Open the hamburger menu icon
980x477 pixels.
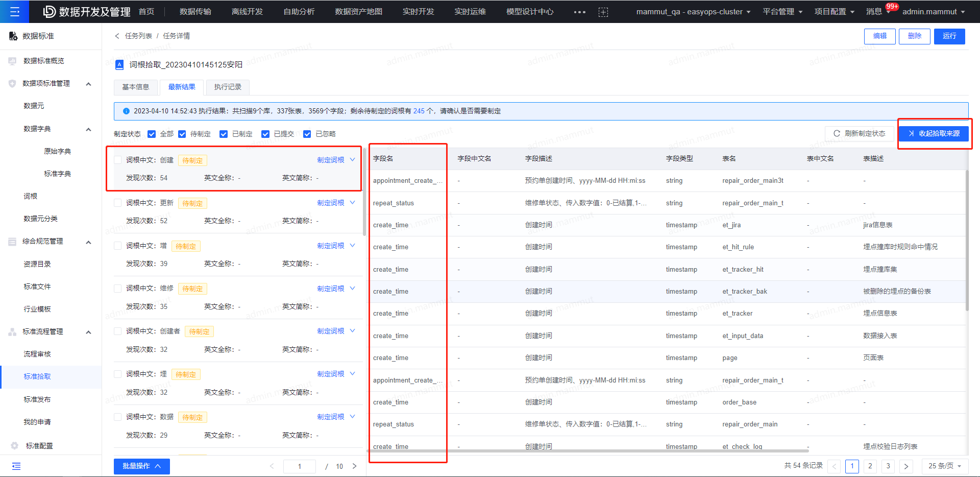[x=15, y=11]
